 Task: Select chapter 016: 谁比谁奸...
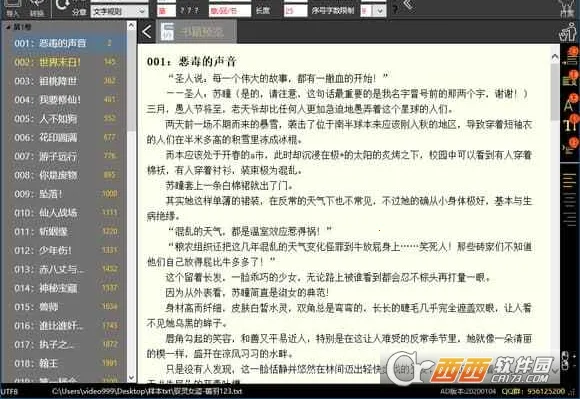[63, 326]
